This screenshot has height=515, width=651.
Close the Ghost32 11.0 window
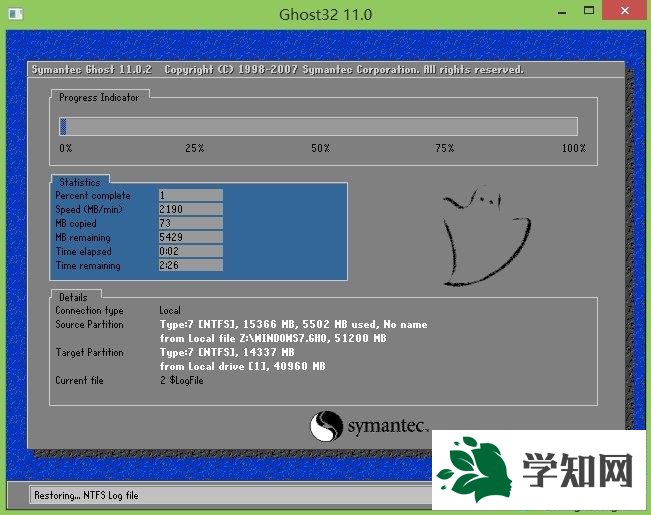point(624,10)
